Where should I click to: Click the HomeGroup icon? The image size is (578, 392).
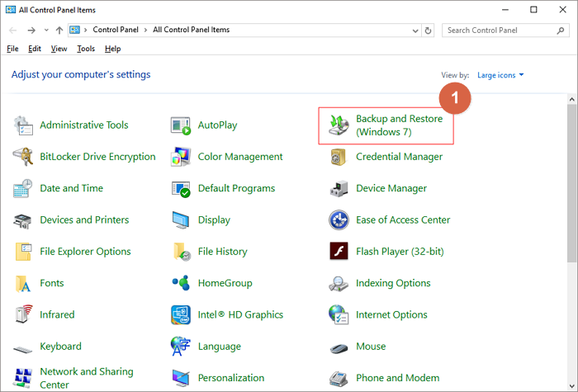coord(181,283)
